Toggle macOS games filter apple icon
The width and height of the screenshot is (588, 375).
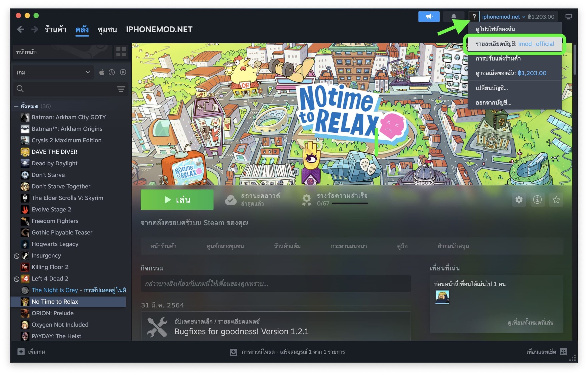point(102,72)
